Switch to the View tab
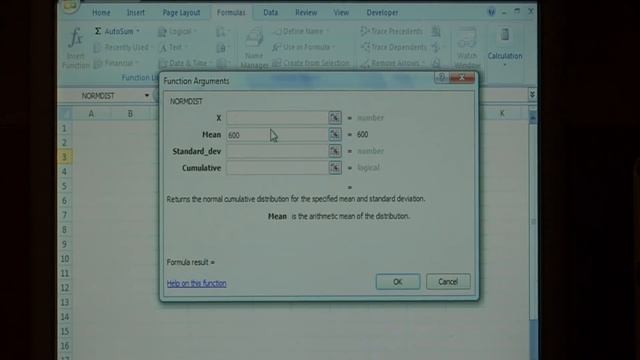This screenshot has height=360, width=640. coord(341,13)
